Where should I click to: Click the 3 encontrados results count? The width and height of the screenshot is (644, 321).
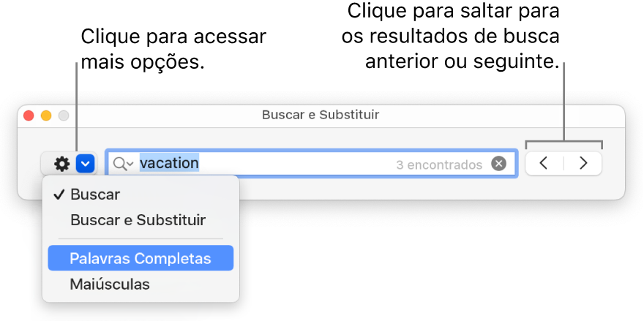pyautogui.click(x=439, y=165)
